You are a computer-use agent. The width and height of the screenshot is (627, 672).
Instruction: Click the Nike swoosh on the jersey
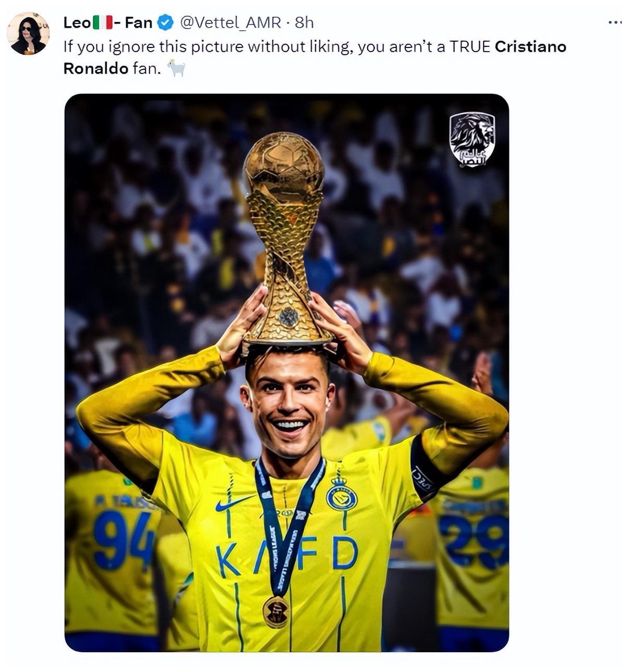[233, 503]
